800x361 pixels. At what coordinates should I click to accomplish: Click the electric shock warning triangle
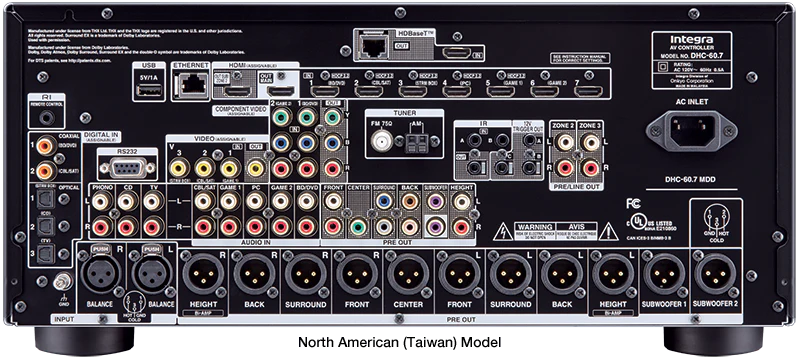[503, 232]
